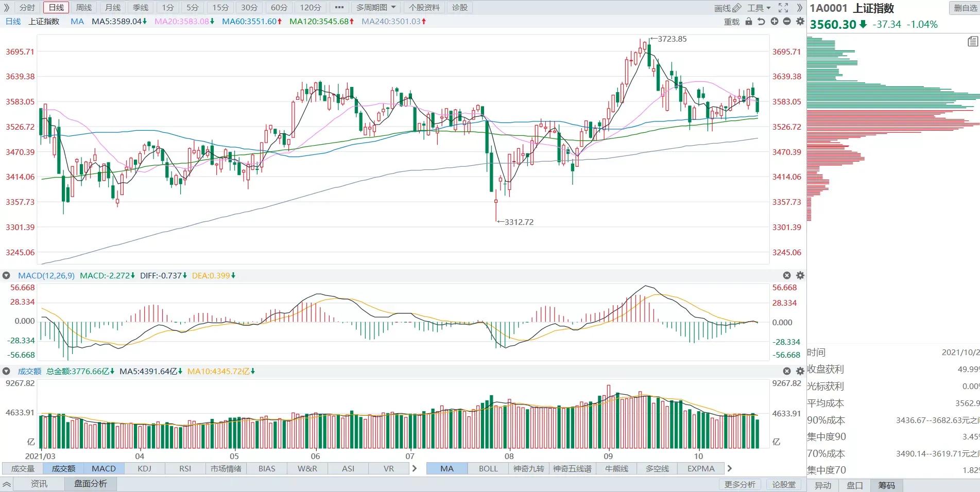Viewport: 980px width, 492px height.
Task: Open the 诊股 diagnosis button
Action: click(460, 8)
